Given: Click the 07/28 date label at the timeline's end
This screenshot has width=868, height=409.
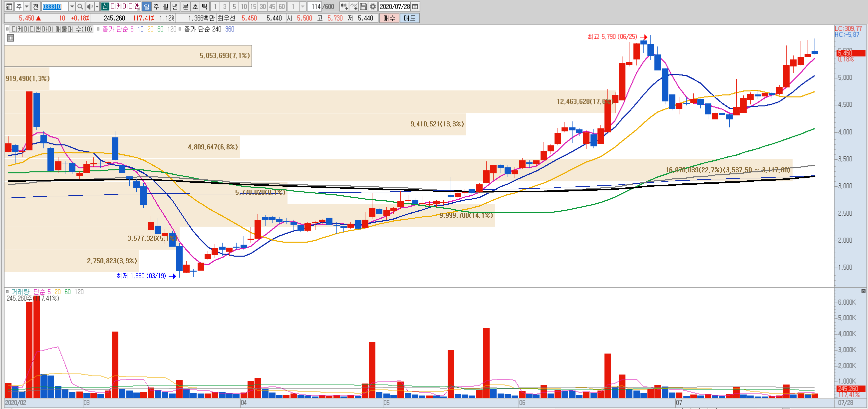Looking at the screenshot, I should click(x=846, y=403).
